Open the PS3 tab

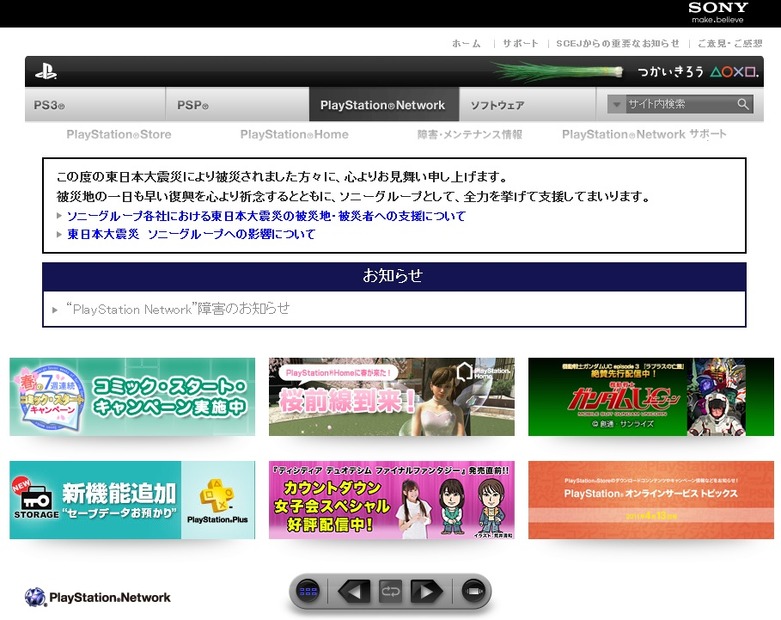tap(95, 105)
